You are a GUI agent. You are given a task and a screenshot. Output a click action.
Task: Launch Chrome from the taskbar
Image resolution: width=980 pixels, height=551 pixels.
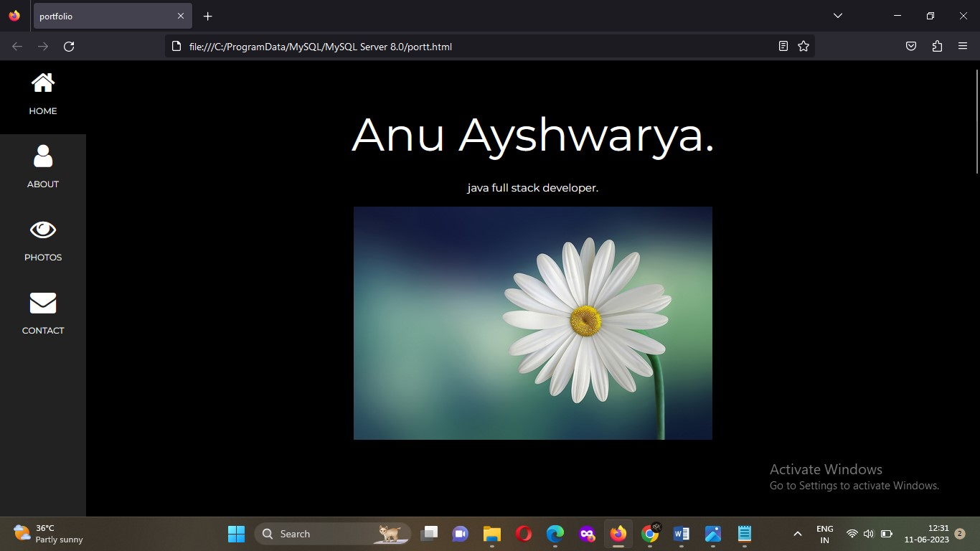coord(649,534)
